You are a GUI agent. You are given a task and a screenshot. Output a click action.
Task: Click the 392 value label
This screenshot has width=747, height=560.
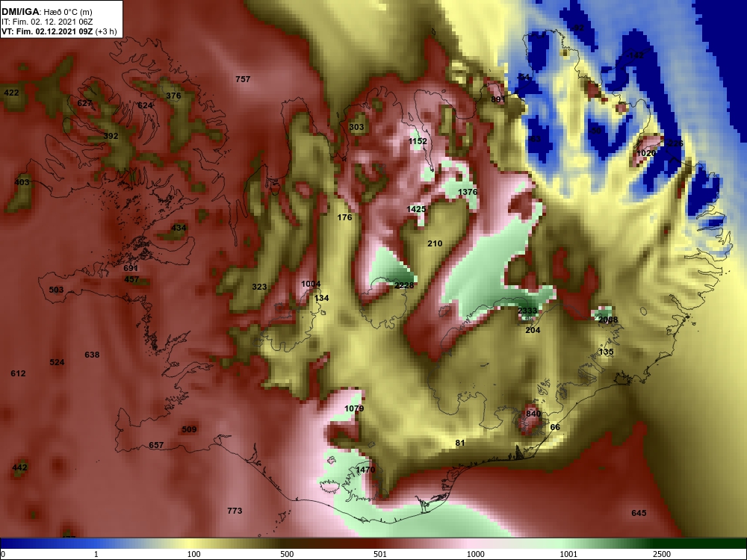tap(111, 136)
